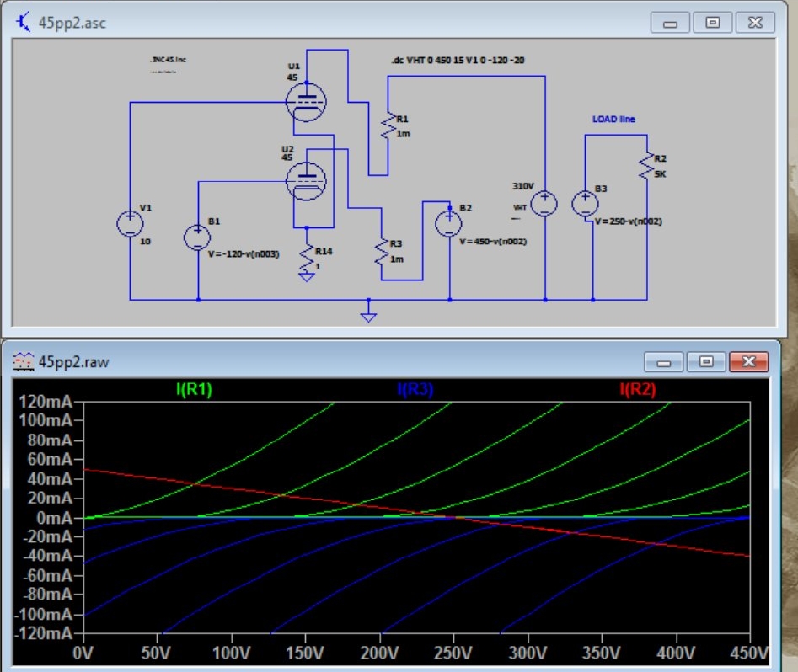Minimize the 45pp2.asc schematic window
The height and width of the screenshot is (672, 798).
click(x=670, y=23)
